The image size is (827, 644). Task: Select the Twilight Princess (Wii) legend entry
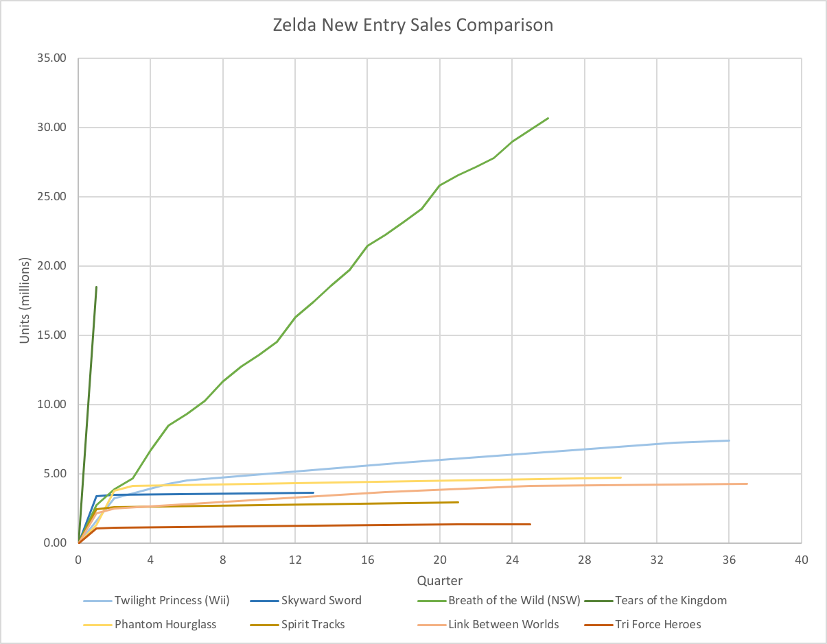pyautogui.click(x=172, y=601)
